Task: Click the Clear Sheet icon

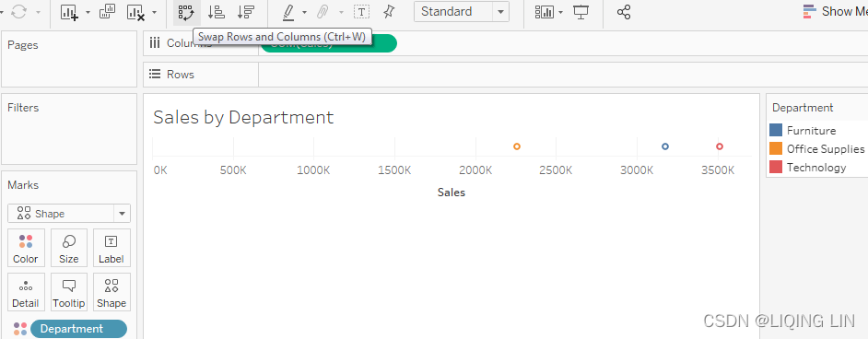Action: click(136, 12)
